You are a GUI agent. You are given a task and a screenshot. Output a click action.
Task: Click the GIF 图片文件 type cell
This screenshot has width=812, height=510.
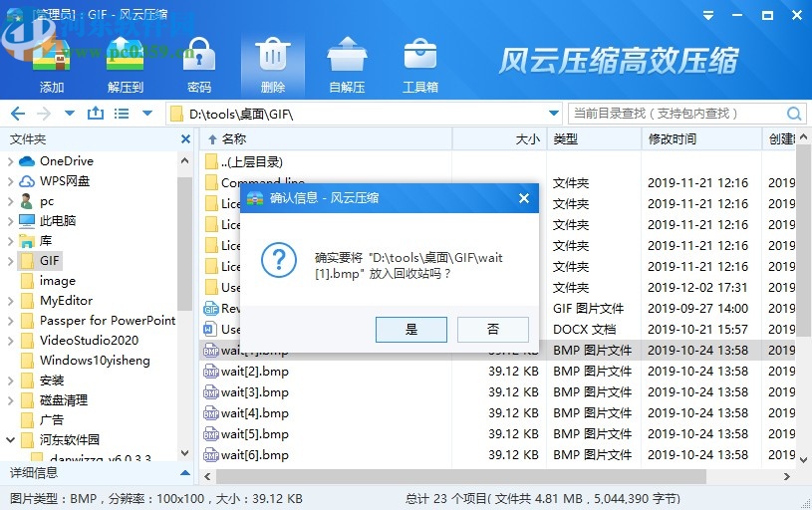[588, 309]
